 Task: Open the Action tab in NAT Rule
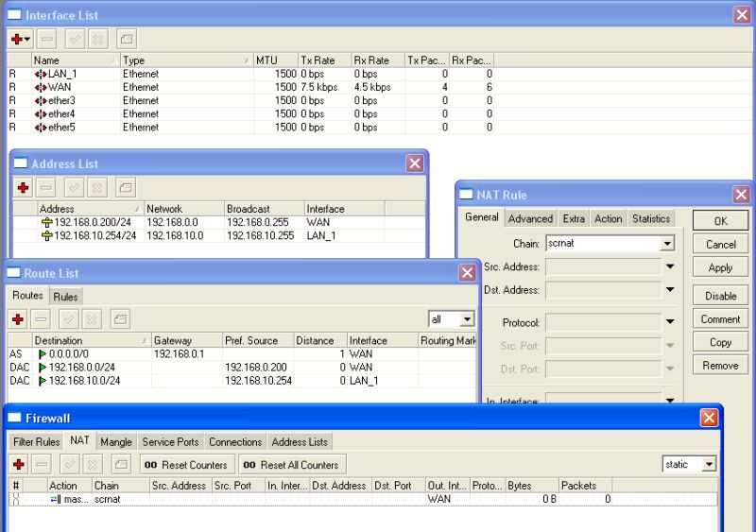(608, 218)
